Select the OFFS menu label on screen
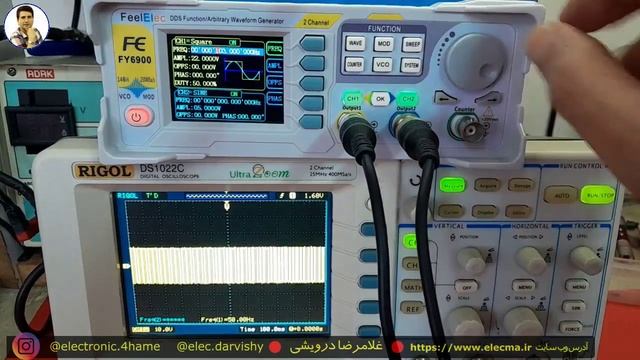 tap(275, 82)
